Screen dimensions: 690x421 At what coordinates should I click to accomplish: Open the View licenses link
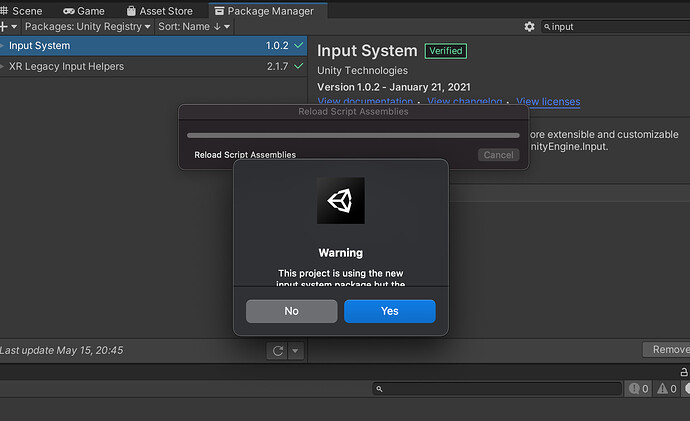548,102
